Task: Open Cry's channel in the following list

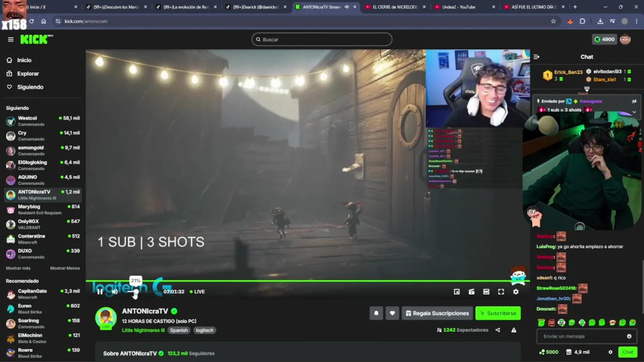Action: 43,136
